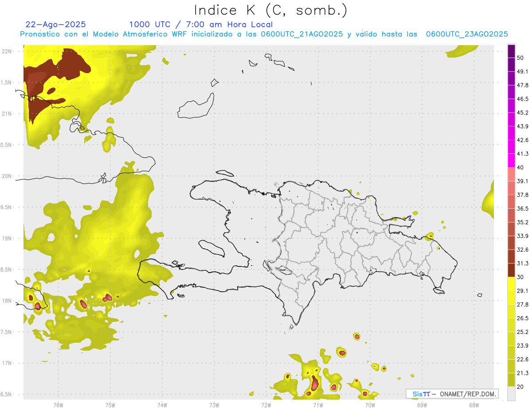The height and width of the screenshot is (411, 532).
Task: Click the "20" color scale label
Action: (x=520, y=387)
